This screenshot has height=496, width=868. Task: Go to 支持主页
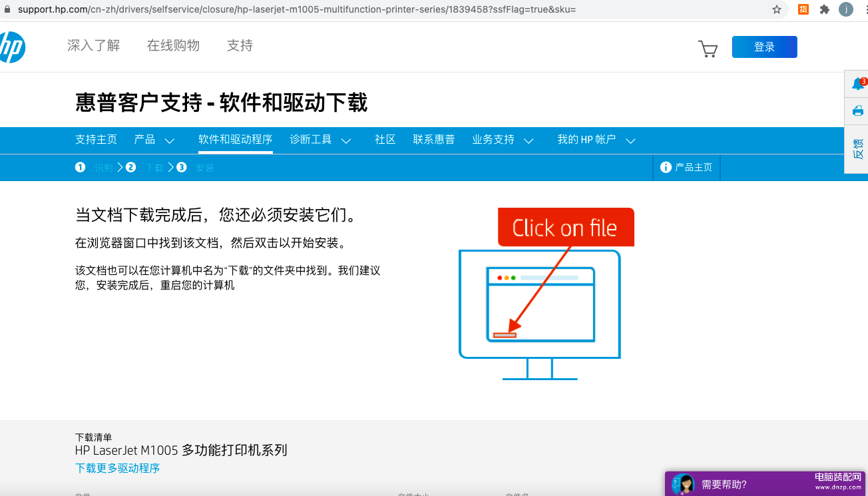pyautogui.click(x=97, y=140)
